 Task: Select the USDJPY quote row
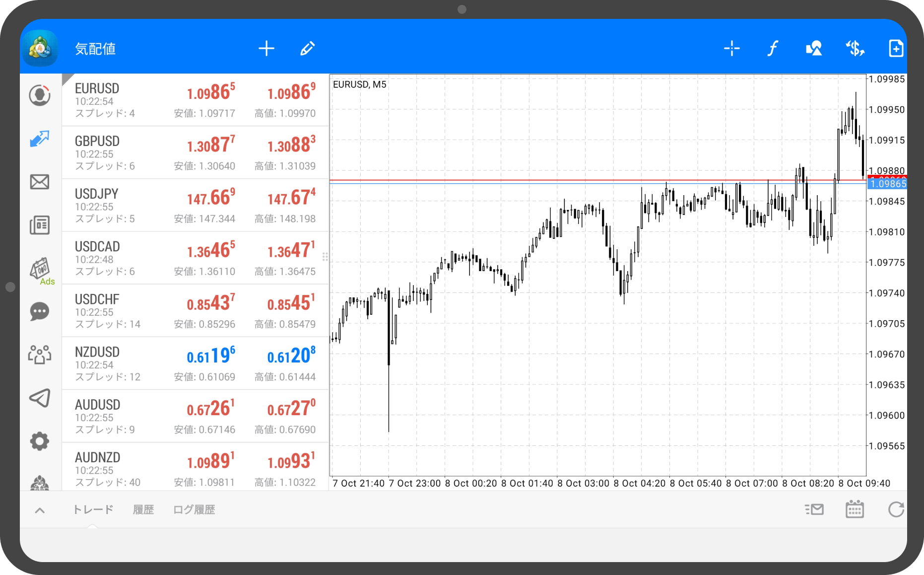(195, 205)
